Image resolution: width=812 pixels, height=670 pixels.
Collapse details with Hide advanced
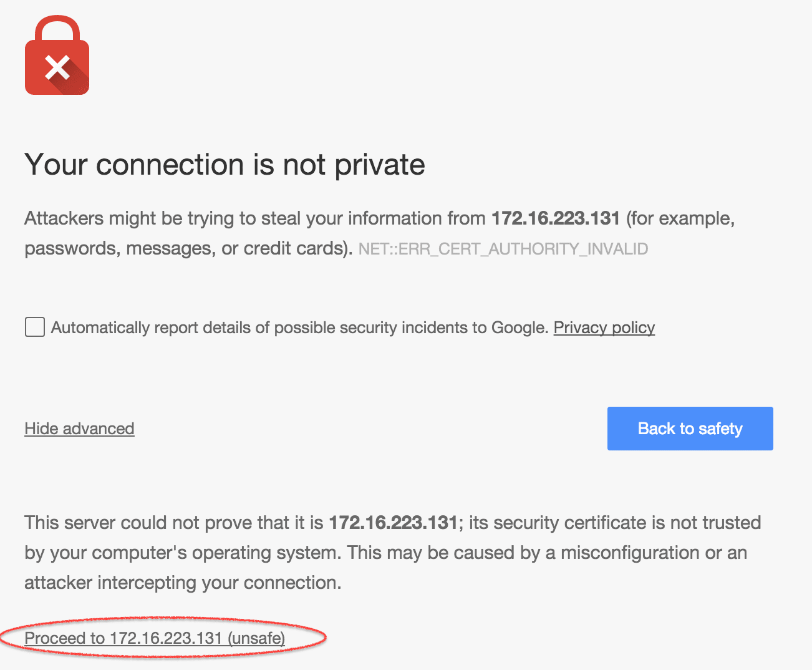(x=79, y=429)
